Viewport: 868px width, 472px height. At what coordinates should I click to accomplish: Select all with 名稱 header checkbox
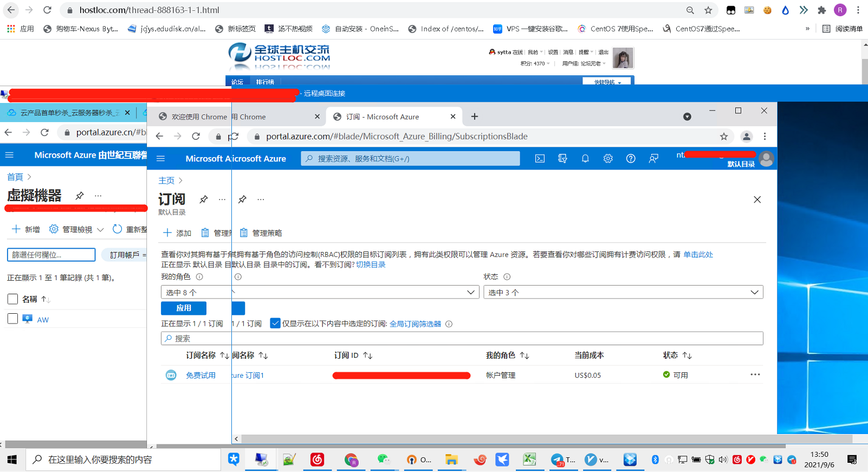pyautogui.click(x=12, y=299)
